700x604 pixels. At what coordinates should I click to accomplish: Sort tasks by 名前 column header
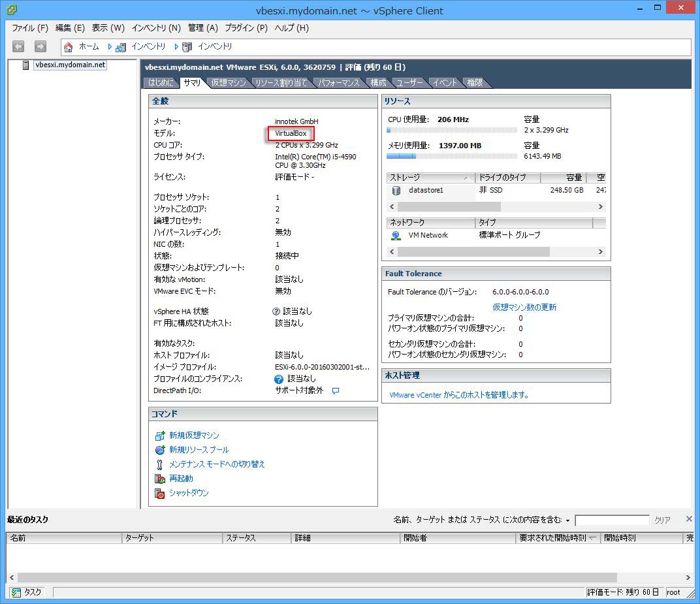coord(64,538)
